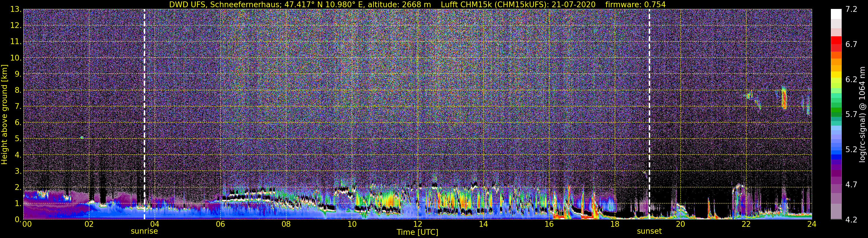Click the '3.' height tick label

pyautogui.click(x=18, y=171)
